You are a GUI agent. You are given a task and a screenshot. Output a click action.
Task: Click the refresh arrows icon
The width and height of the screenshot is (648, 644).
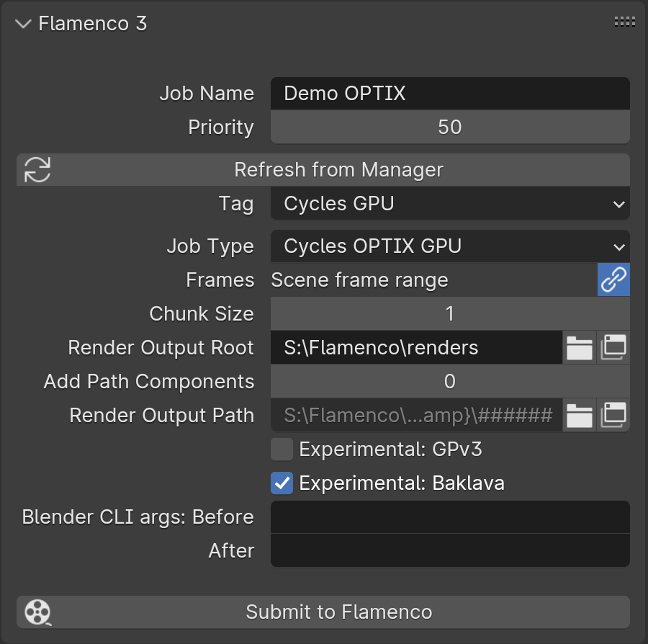tap(37, 170)
